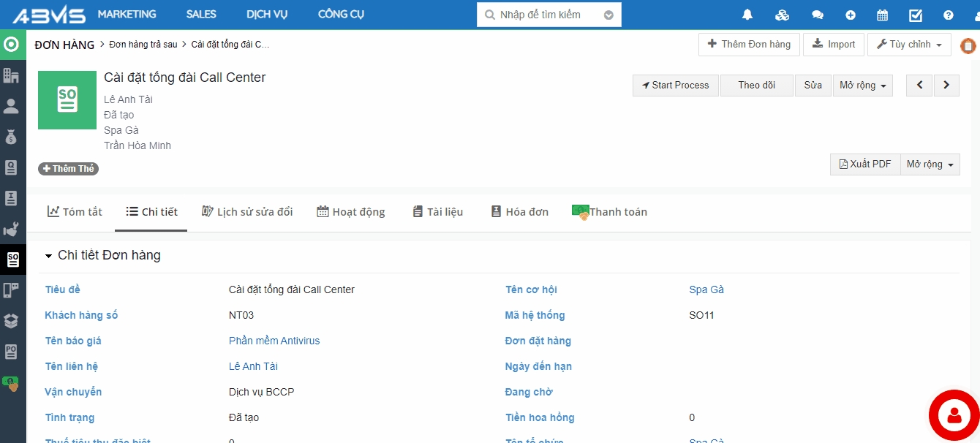Open the chat messages icon

coord(818,15)
